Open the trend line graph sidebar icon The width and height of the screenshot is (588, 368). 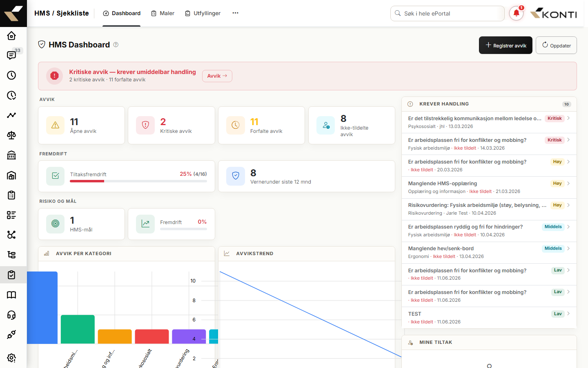11,115
